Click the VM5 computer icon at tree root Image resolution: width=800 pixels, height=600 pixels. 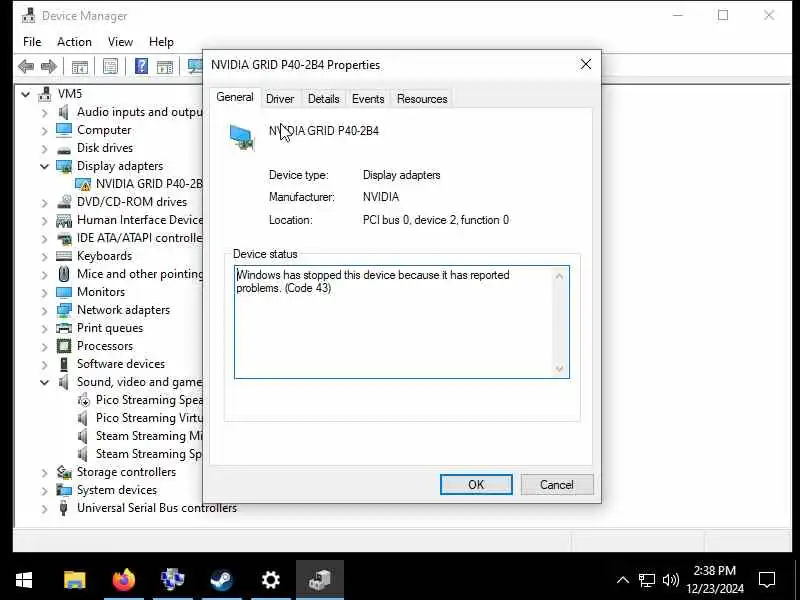pos(45,94)
